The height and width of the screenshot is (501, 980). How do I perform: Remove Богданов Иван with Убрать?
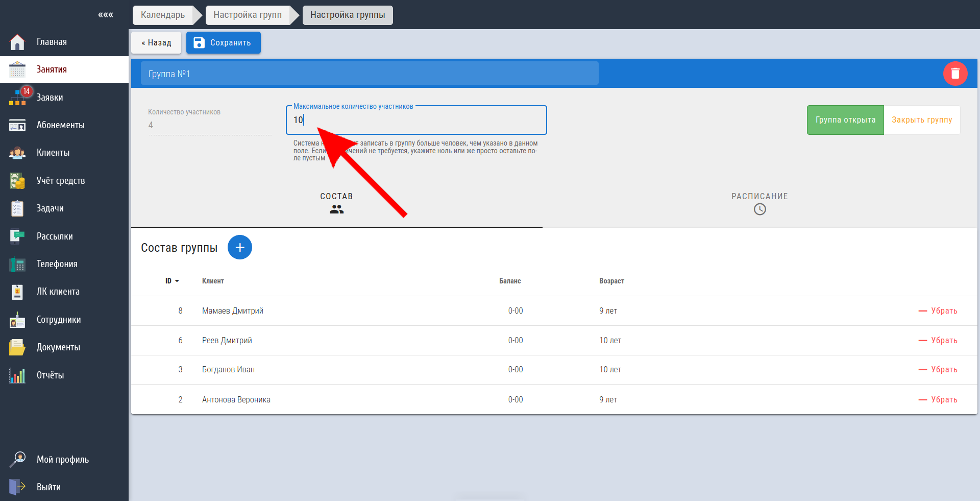tap(938, 369)
